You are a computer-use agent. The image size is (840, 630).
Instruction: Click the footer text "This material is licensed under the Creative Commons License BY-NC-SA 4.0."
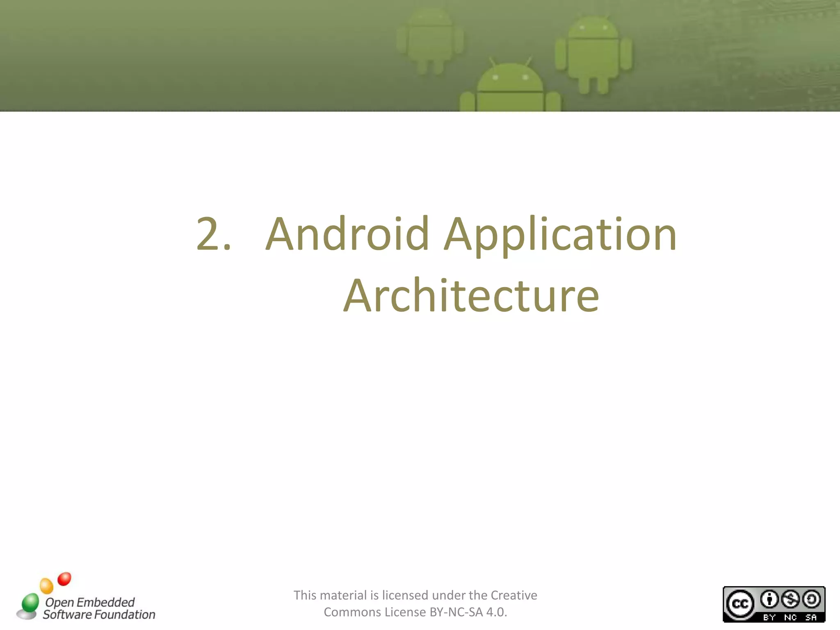pyautogui.click(x=415, y=603)
